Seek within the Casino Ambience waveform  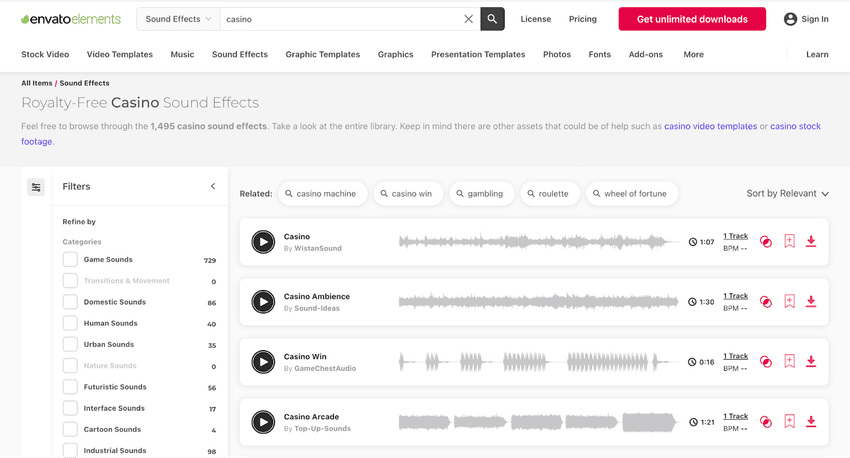tap(538, 302)
